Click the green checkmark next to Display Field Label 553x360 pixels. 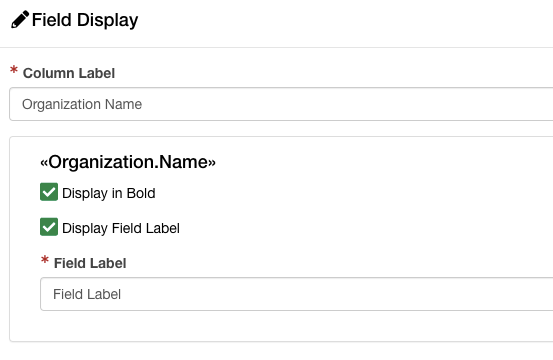[x=49, y=227]
